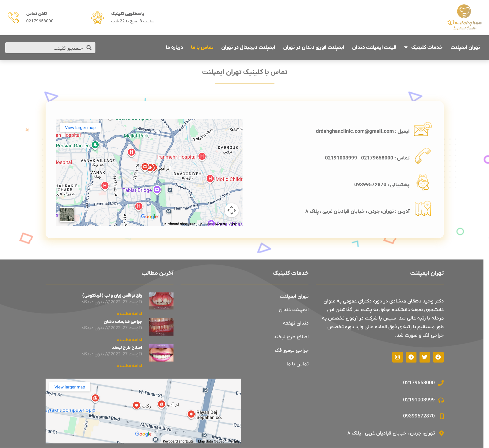Screen dimensions: 489x448
Task: Click the Iranmehr Hospital map pin
Action: tap(202, 156)
